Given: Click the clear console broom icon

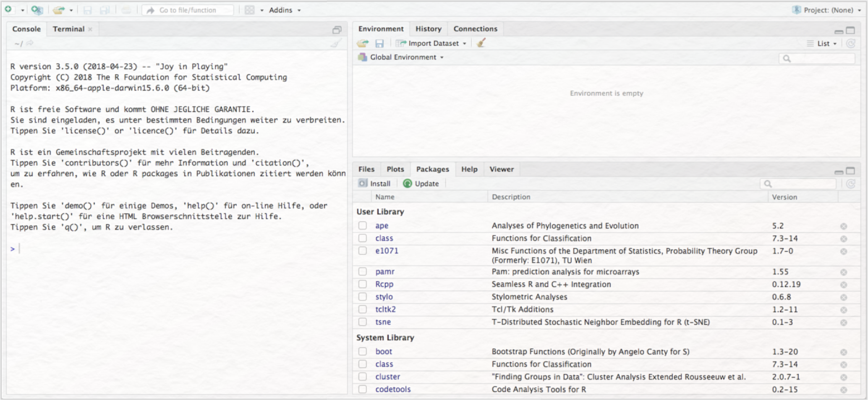Looking at the screenshot, I should coord(336,43).
